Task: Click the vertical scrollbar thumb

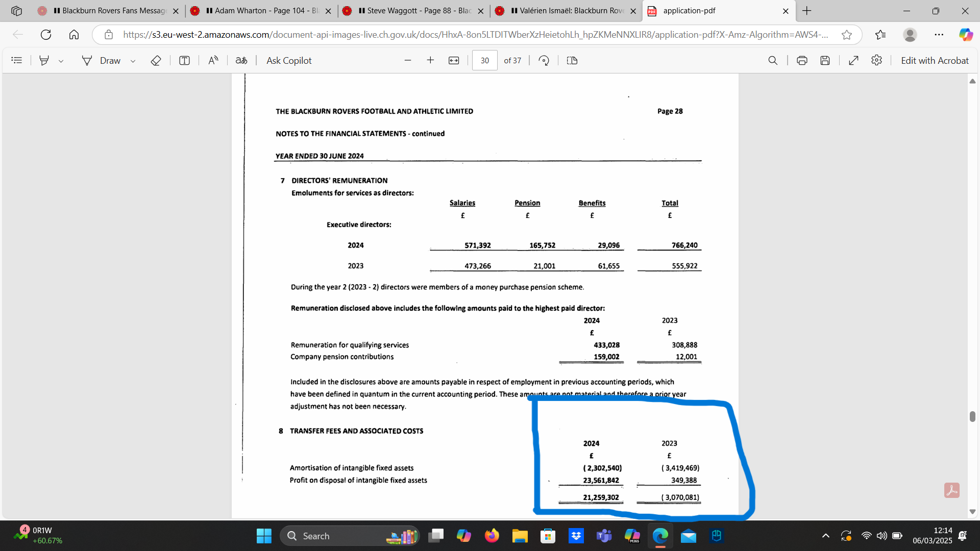Action: pyautogui.click(x=972, y=416)
